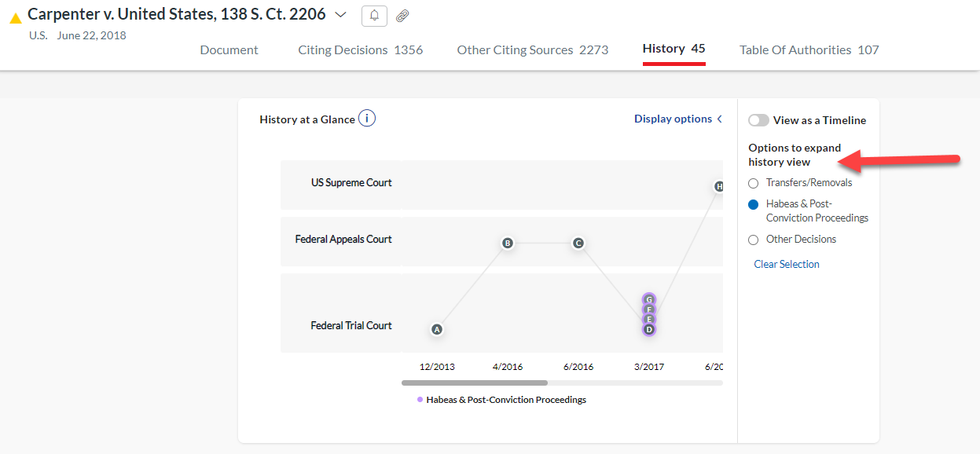
Task: Select Transfers/Removals radio option
Action: [x=754, y=183]
